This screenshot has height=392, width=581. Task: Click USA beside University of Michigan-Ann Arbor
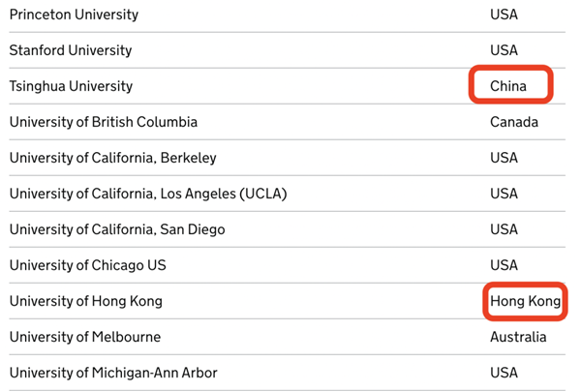504,373
